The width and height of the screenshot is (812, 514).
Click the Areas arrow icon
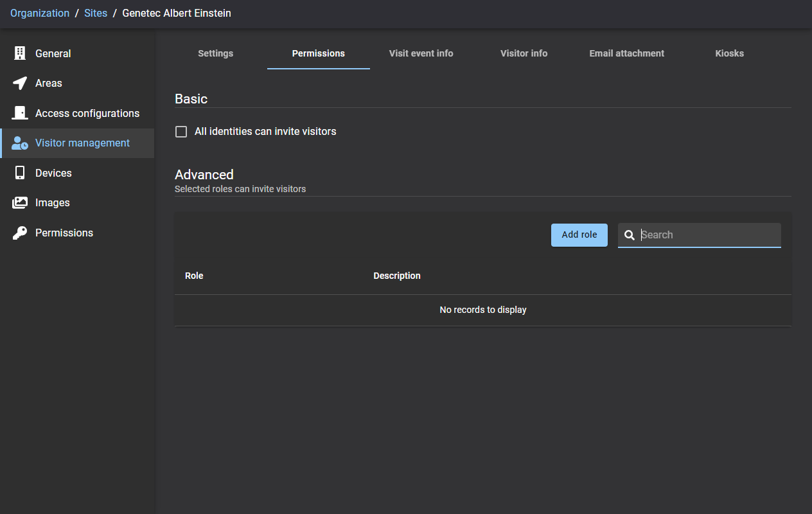pyautogui.click(x=20, y=84)
